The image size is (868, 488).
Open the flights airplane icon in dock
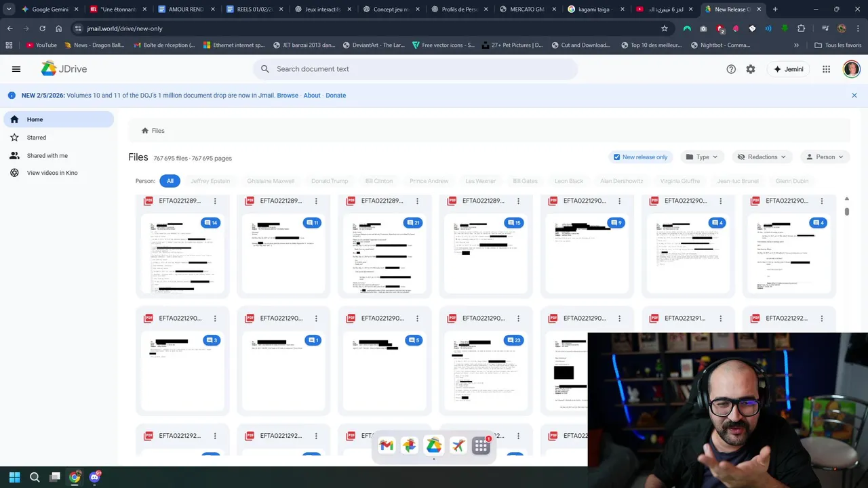tap(458, 445)
